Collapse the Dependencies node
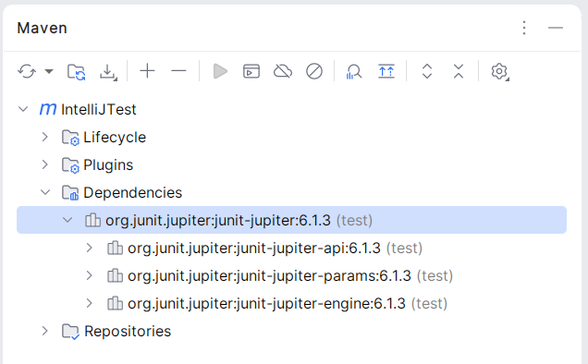Image resolution: width=588 pixels, height=364 pixels. tap(45, 193)
